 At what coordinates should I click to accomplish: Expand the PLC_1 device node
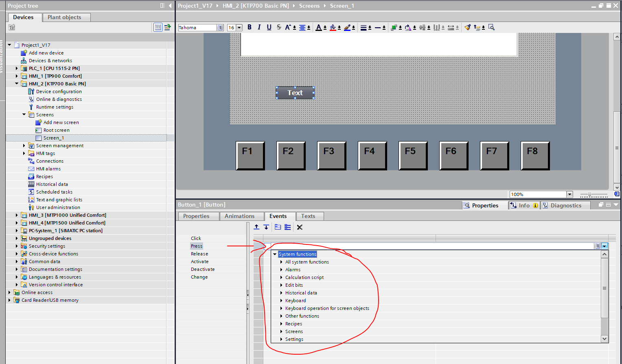coord(17,68)
